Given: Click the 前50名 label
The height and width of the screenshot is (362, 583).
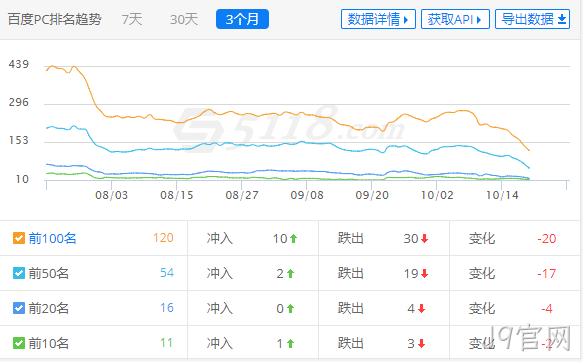Looking at the screenshot, I should [49, 273].
